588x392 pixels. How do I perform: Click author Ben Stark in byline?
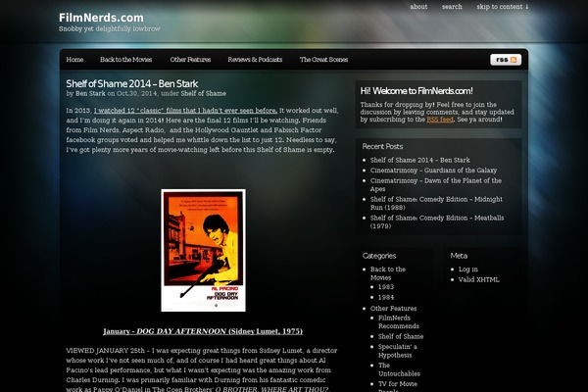(x=90, y=93)
